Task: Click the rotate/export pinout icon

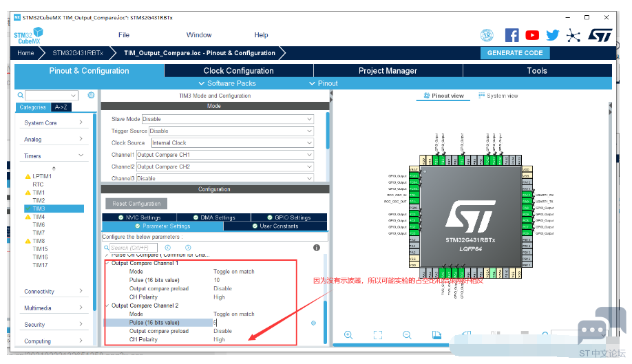Action: pyautogui.click(x=436, y=335)
